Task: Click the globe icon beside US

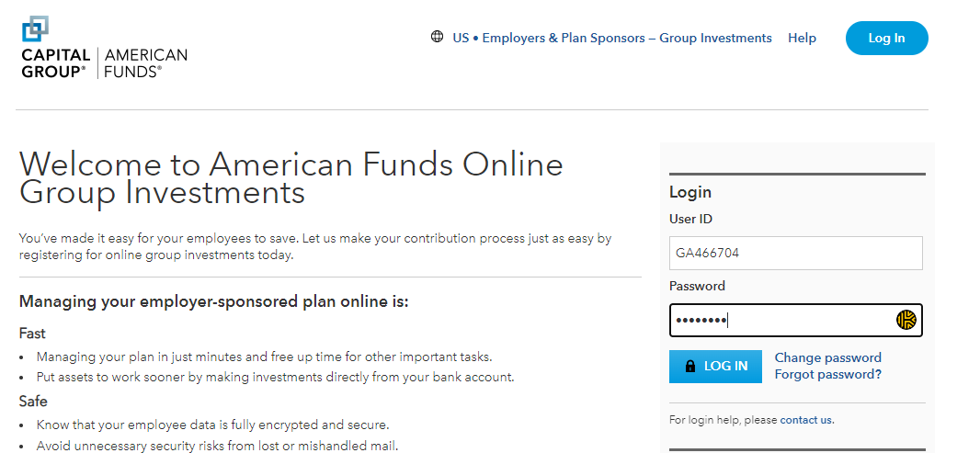Action: pos(437,37)
